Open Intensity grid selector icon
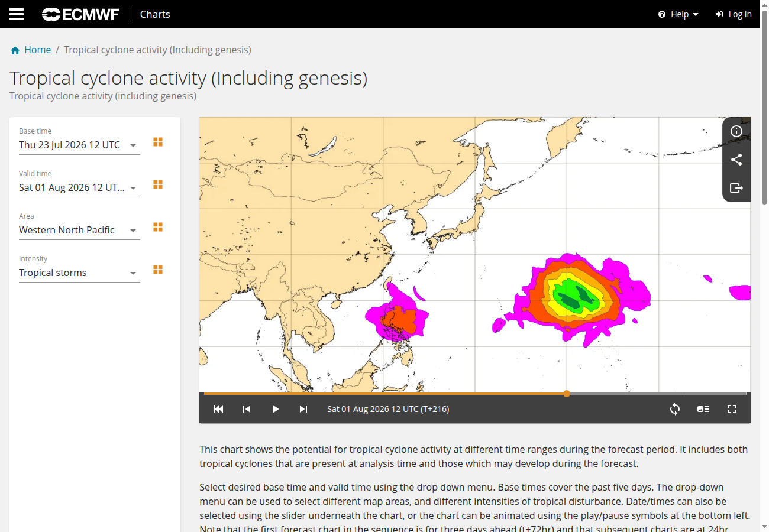The height and width of the screenshot is (532, 769). coord(158,270)
